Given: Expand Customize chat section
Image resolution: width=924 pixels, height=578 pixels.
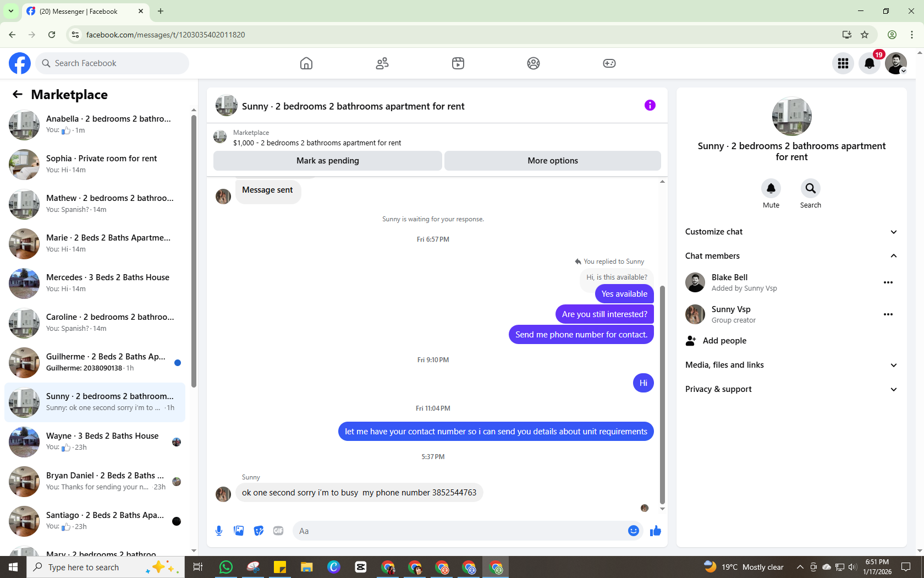Looking at the screenshot, I should point(792,232).
